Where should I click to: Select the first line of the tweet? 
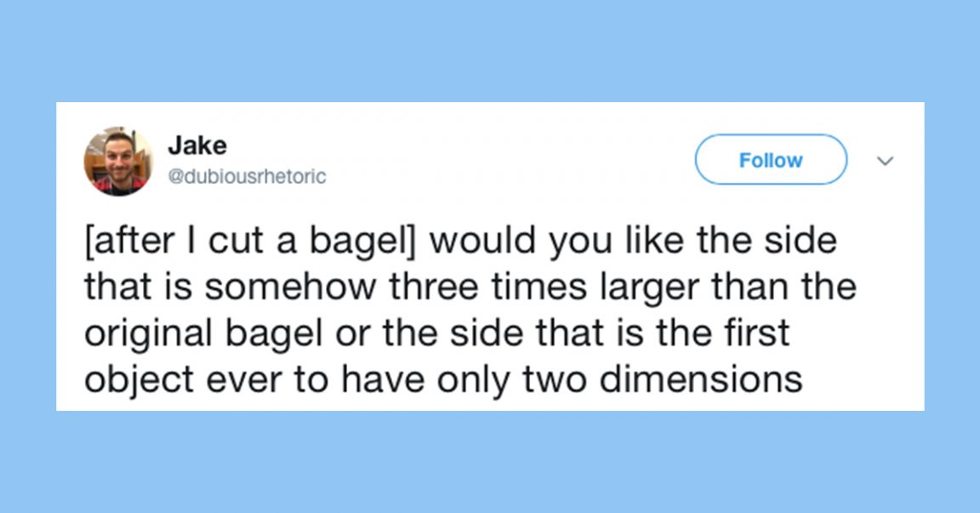click(x=459, y=241)
